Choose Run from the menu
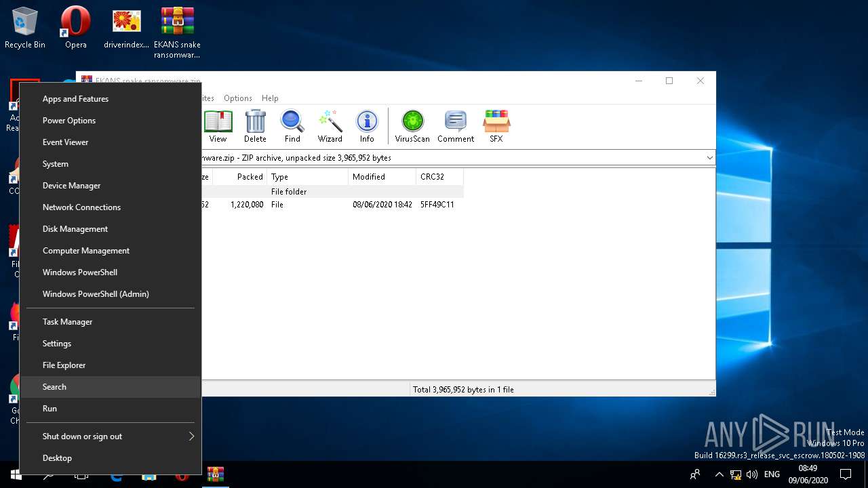 click(111, 409)
